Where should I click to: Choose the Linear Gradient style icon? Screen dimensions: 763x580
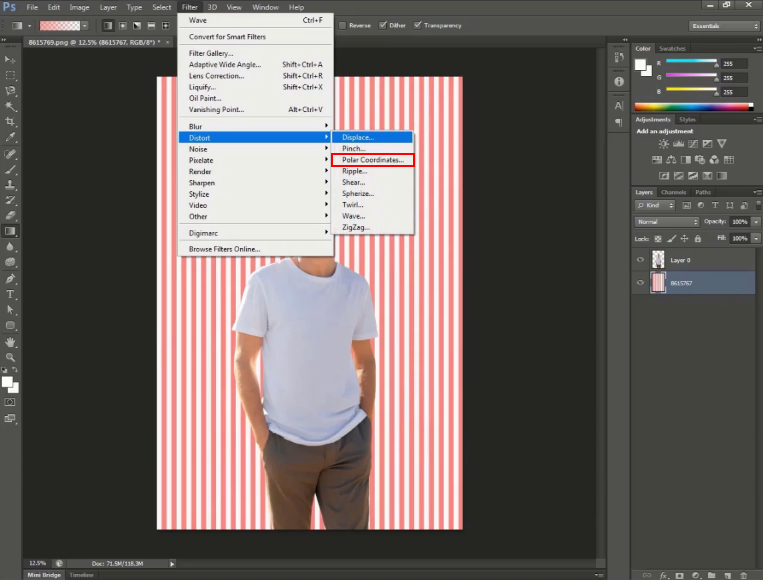[108, 25]
